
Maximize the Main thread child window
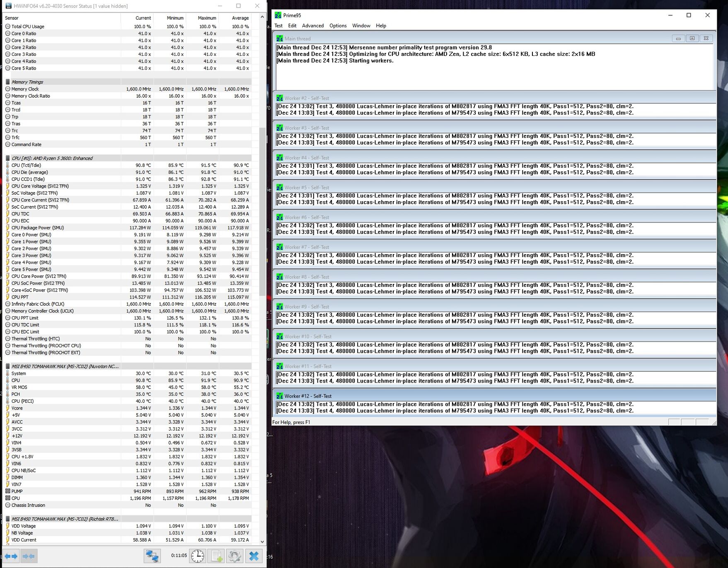pyautogui.click(x=692, y=38)
